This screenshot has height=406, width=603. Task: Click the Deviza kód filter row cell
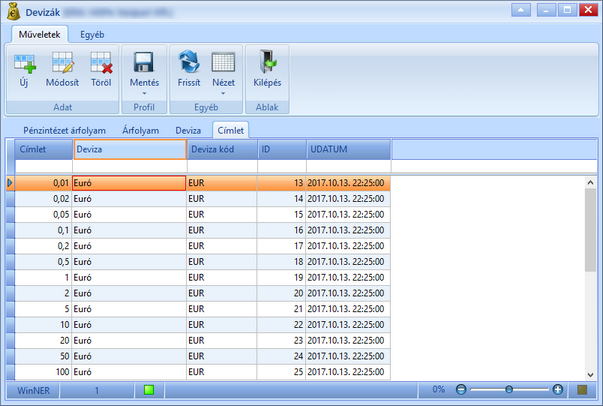point(222,166)
